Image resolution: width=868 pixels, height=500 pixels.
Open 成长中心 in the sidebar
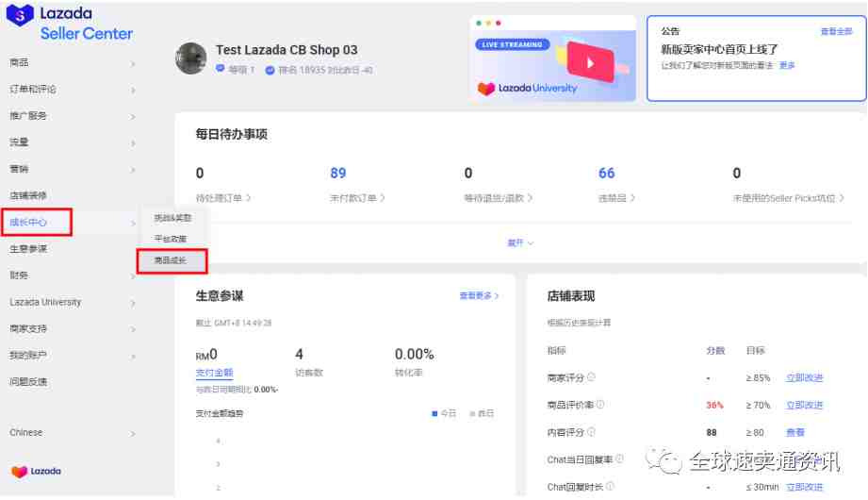click(28, 223)
